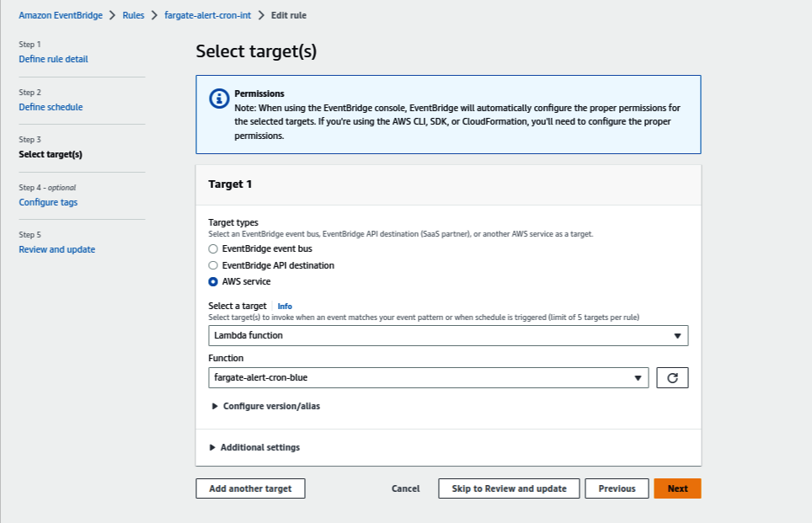
Task: Choose the EventBridge API destination option
Action: point(212,264)
